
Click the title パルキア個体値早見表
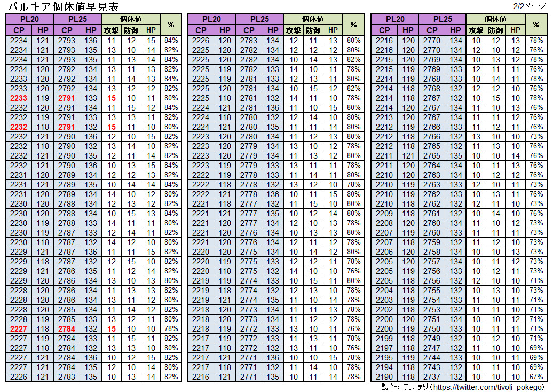click(64, 6)
